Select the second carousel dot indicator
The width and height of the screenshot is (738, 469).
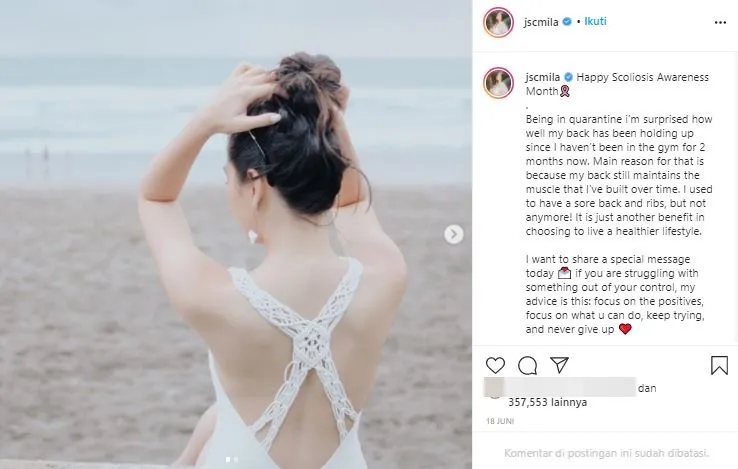236,459
